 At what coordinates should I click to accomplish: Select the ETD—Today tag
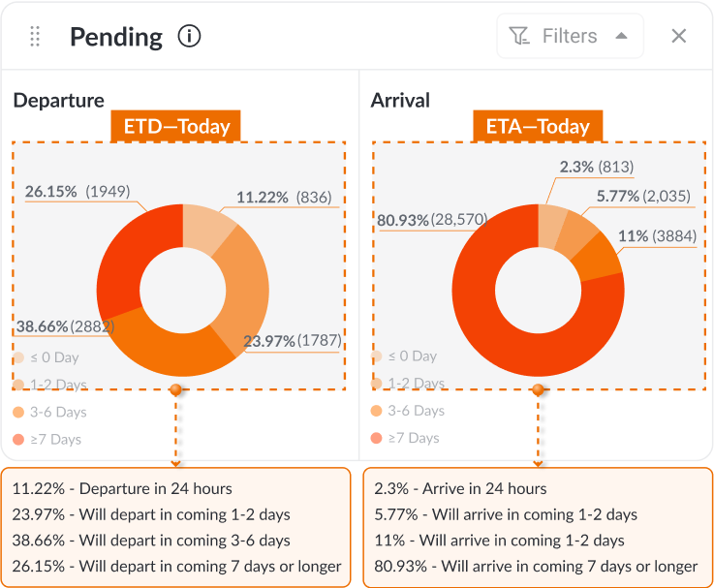176,127
